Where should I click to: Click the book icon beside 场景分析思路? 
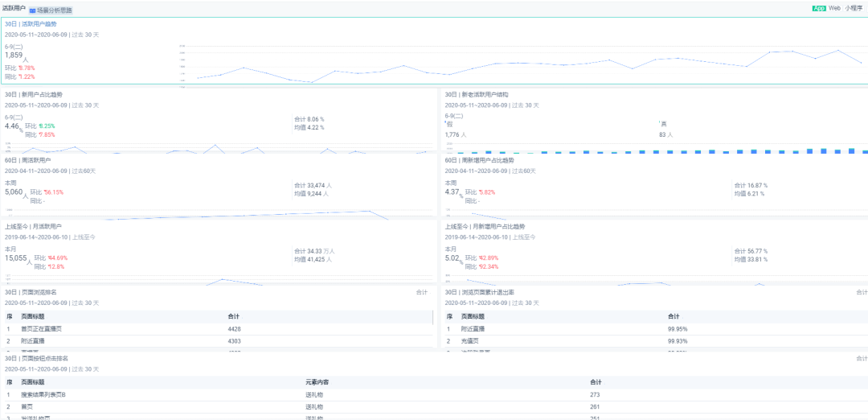pyautogui.click(x=33, y=10)
